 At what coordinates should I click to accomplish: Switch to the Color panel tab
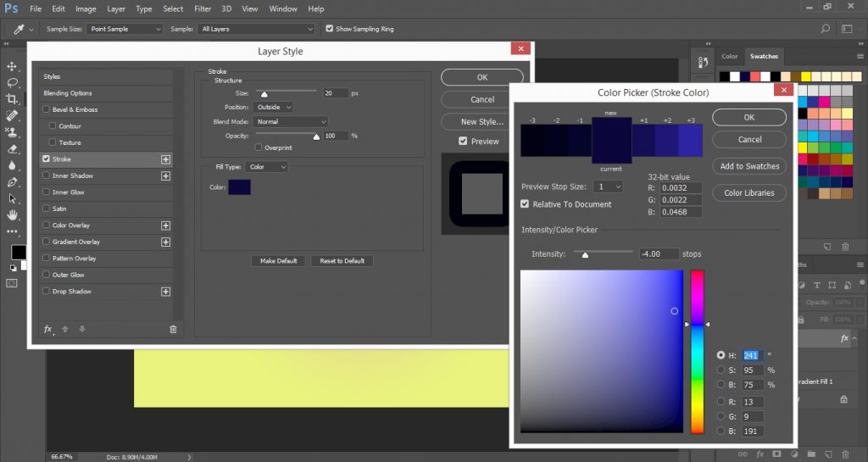click(x=729, y=57)
